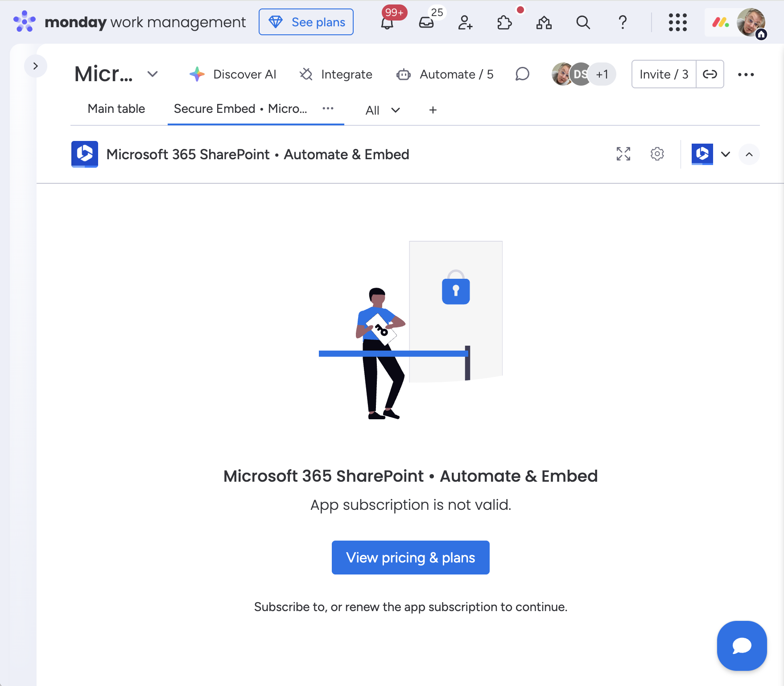
Task: Open the invite members icon
Action: click(x=465, y=23)
